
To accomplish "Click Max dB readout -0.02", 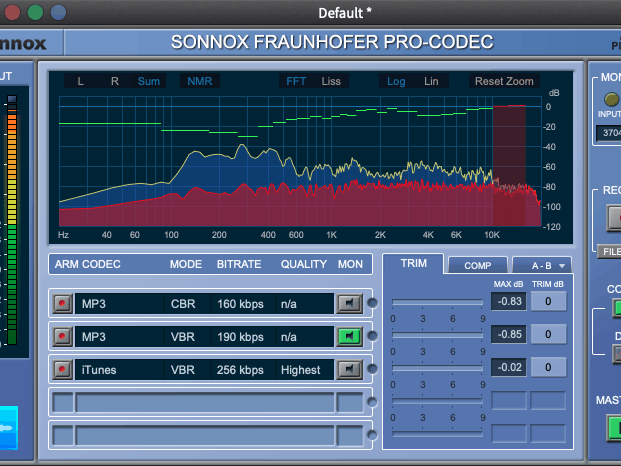I will [x=509, y=367].
